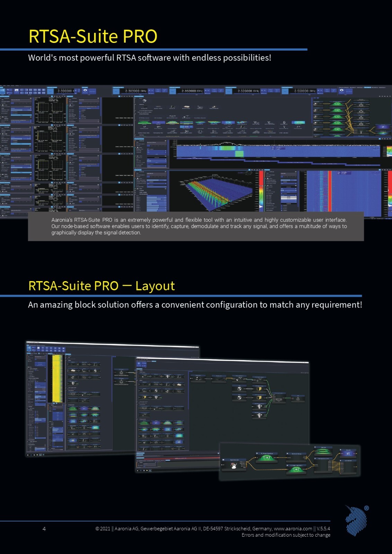Click the 2.442000 GHz frequency display
Screen dimensions: 392x554
(x=193, y=91)
